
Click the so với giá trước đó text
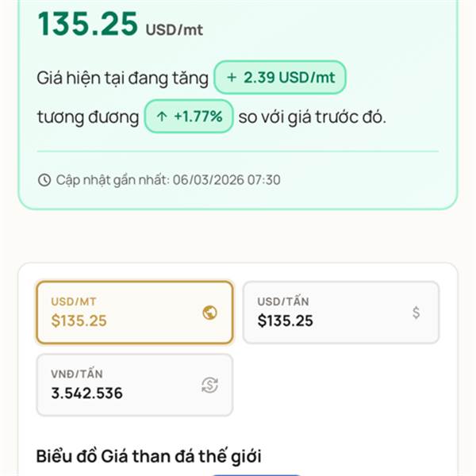tap(313, 117)
